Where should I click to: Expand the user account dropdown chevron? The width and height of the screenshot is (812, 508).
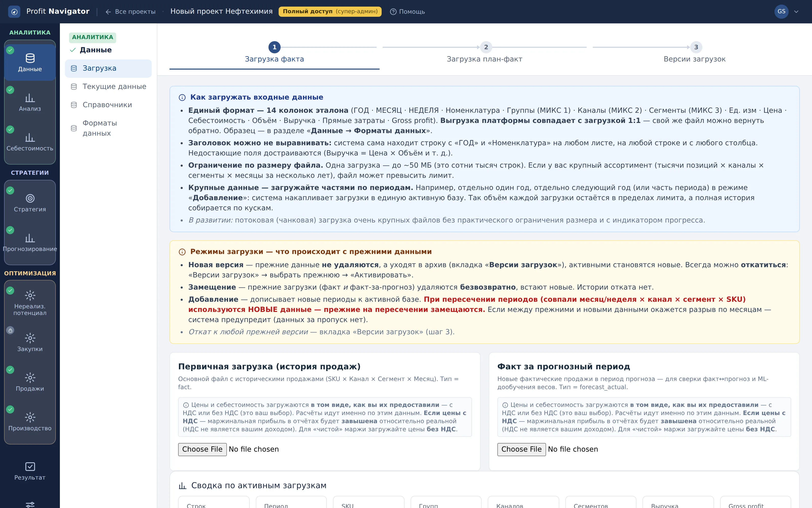click(x=796, y=12)
